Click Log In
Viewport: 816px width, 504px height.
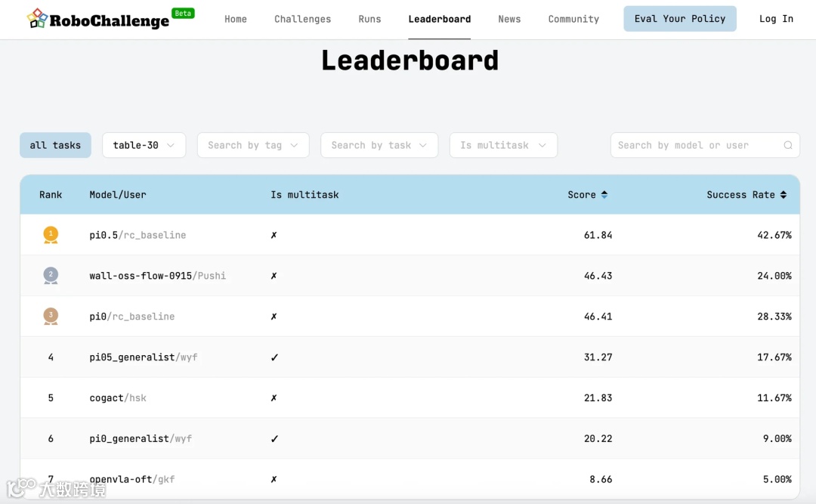point(776,19)
